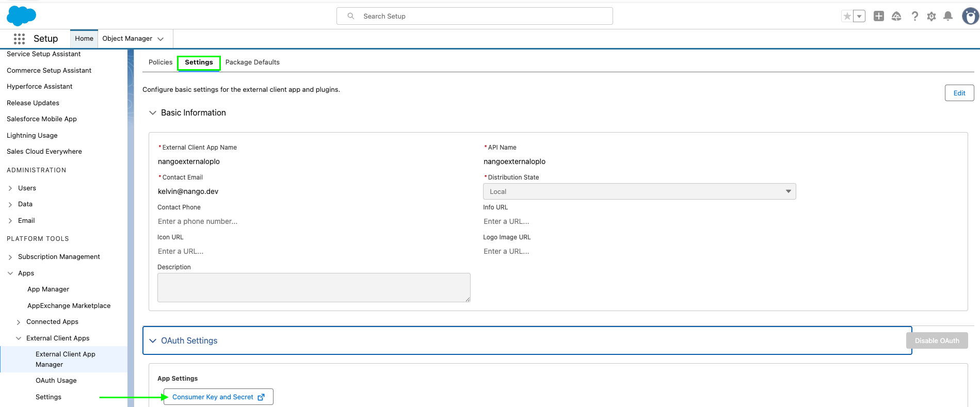The height and width of the screenshot is (407, 980).
Task: Click the Description text area
Action: [x=314, y=288]
